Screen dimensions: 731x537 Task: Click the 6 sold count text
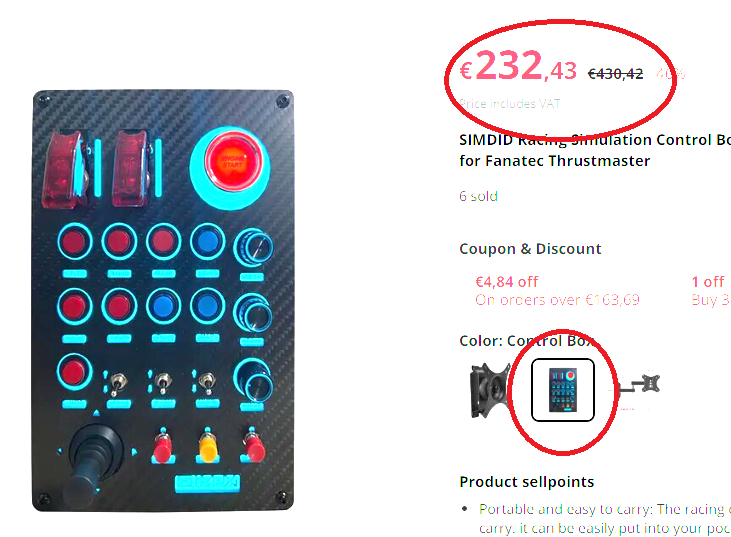(x=478, y=196)
